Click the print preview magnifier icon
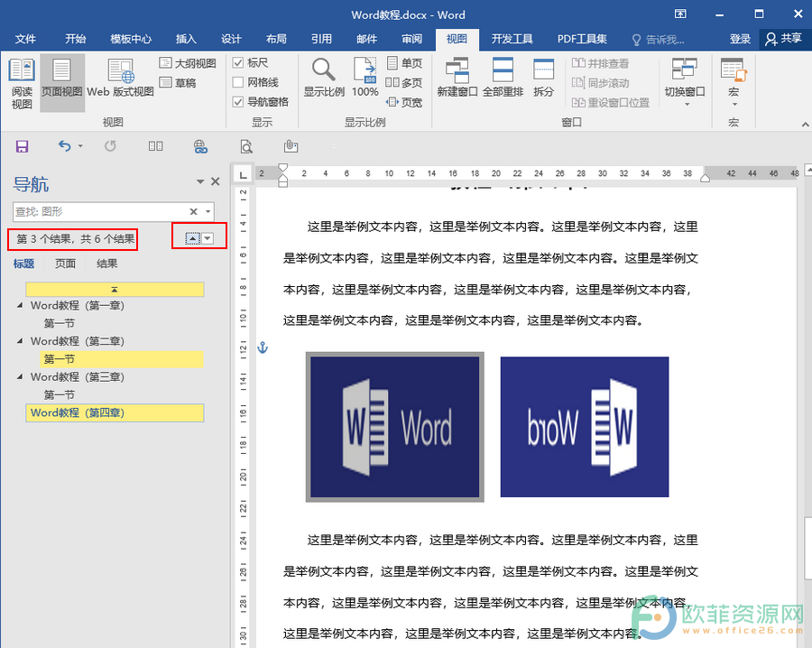Viewport: 812px width, 648px height. (x=246, y=147)
